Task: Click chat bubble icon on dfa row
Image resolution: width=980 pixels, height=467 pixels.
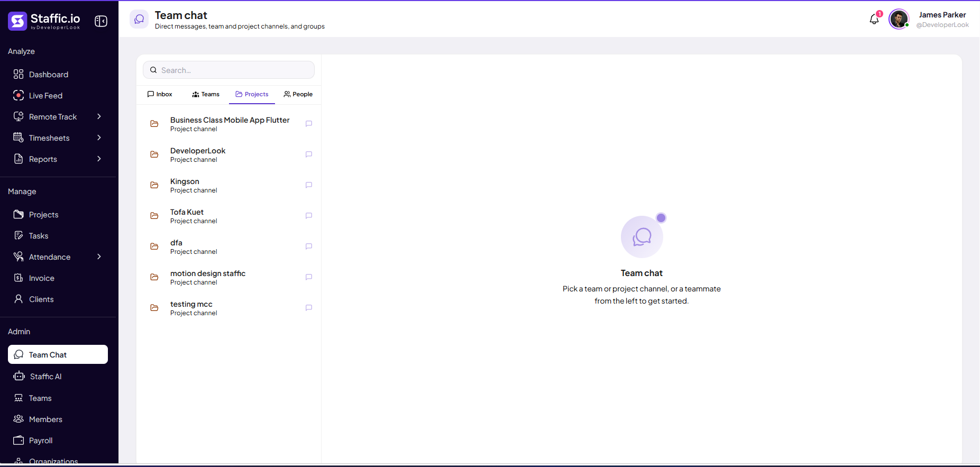Action: 309,246
